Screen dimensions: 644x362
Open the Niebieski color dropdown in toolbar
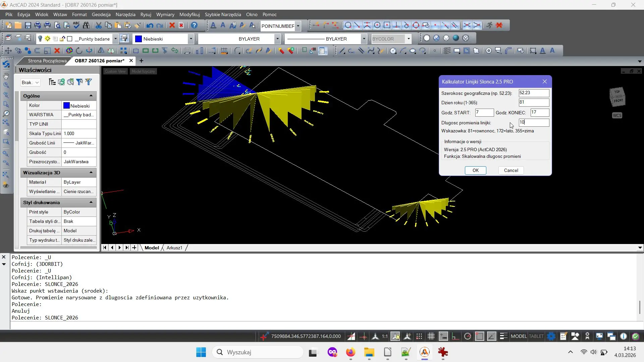pyautogui.click(x=191, y=39)
